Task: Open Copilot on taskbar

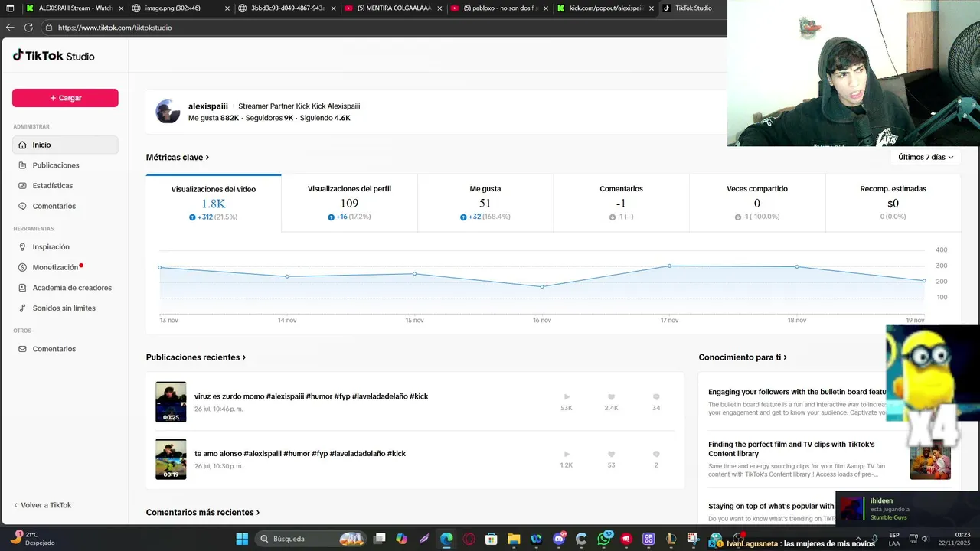Action: click(x=401, y=539)
